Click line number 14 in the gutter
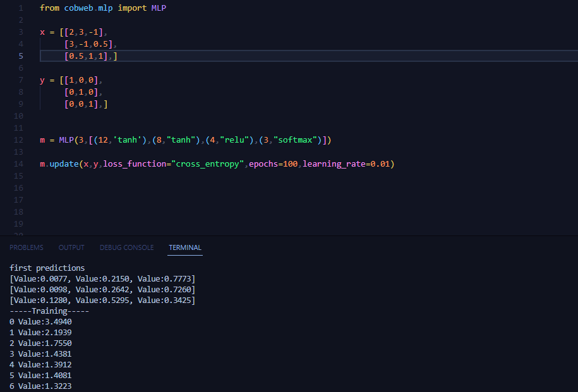Screen dimensions: 578x392 (x=18, y=164)
